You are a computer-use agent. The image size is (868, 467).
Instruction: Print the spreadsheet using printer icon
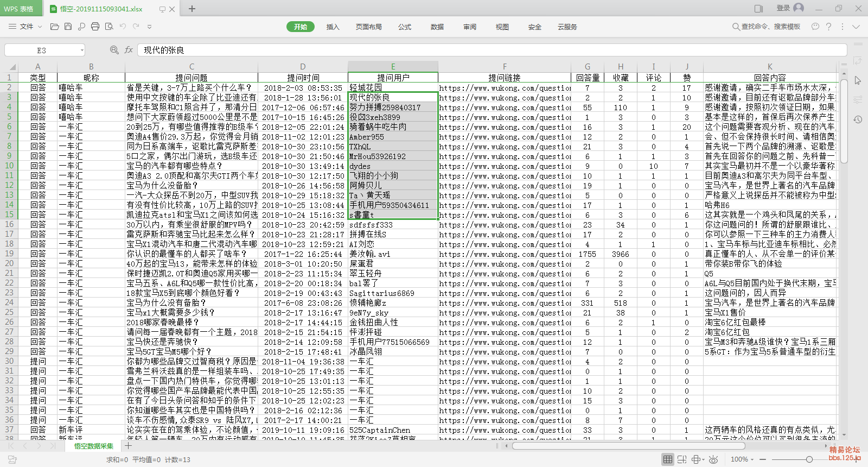pyautogui.click(x=95, y=26)
